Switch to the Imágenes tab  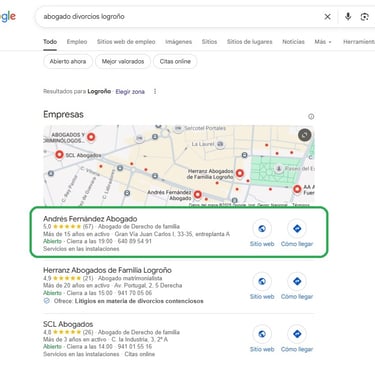(x=178, y=42)
